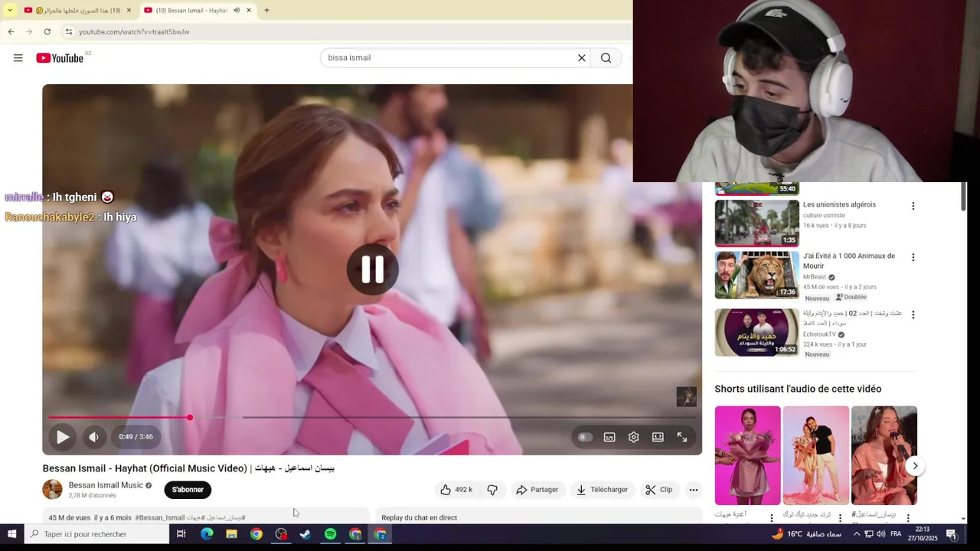The width and height of the screenshot is (980, 551).
Task: Open the first pink-dress Short
Action: [x=747, y=455]
